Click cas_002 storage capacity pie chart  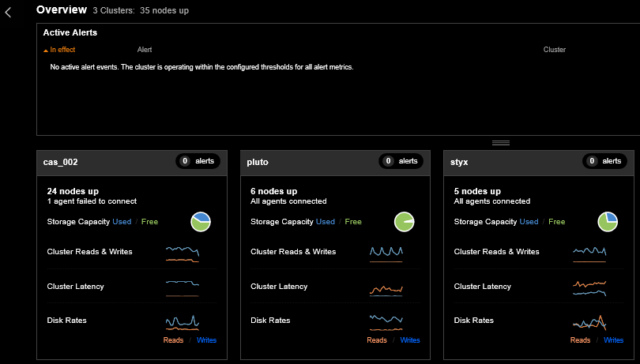(x=201, y=222)
